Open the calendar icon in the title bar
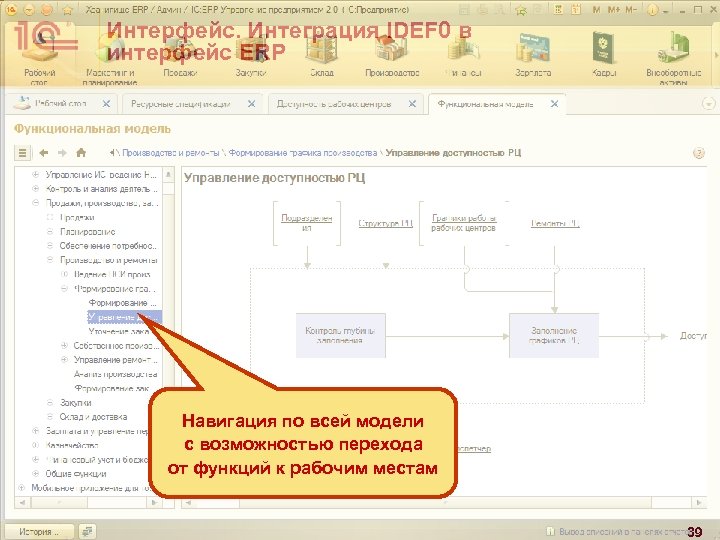This screenshot has width=720, height=540. (x=575, y=10)
